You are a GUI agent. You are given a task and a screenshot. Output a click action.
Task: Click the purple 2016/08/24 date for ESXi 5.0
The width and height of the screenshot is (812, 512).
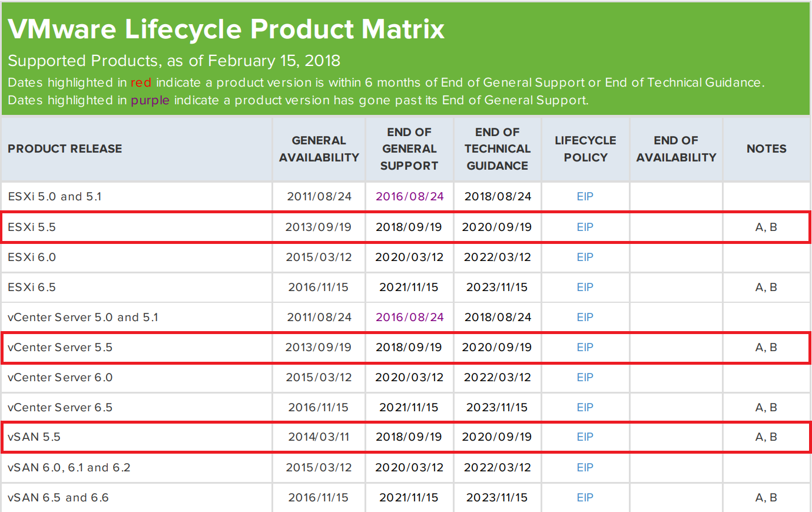coord(409,196)
